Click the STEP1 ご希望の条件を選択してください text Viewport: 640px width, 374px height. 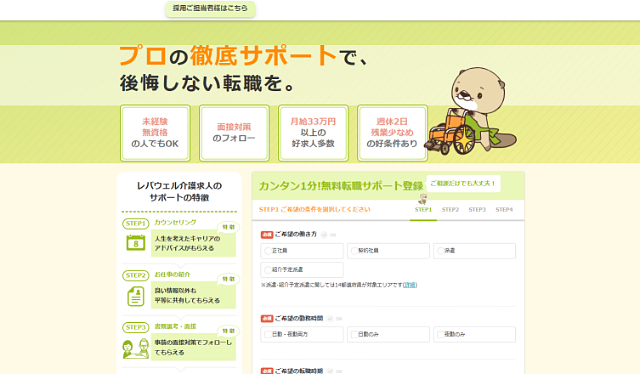(315, 209)
